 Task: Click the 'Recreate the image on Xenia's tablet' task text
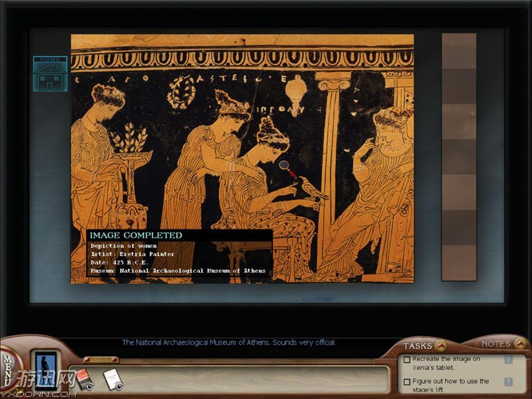click(x=446, y=363)
